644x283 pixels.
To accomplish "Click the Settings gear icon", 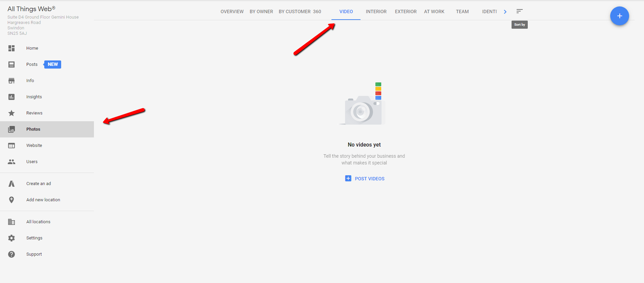I will pyautogui.click(x=11, y=238).
